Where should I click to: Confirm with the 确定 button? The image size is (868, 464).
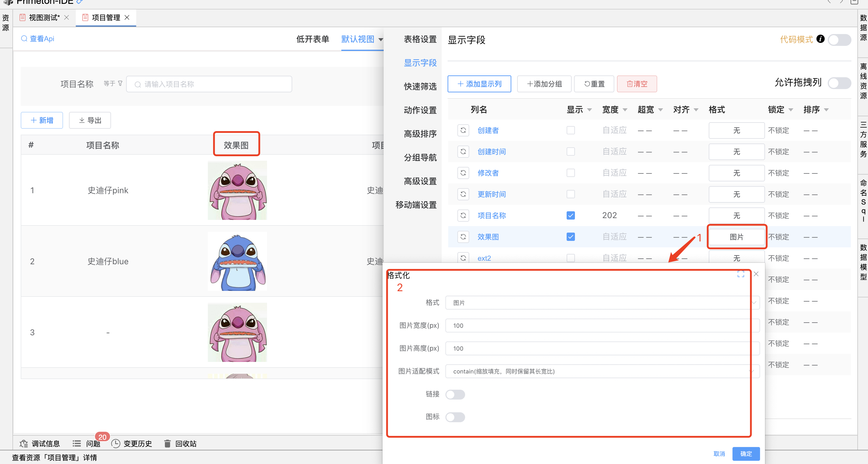point(746,454)
